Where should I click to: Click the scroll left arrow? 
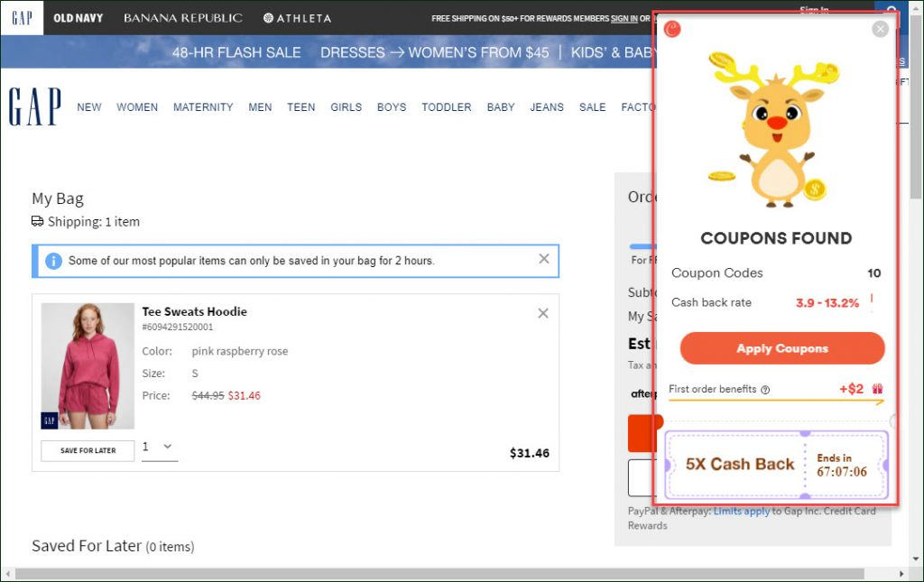pos(7,574)
